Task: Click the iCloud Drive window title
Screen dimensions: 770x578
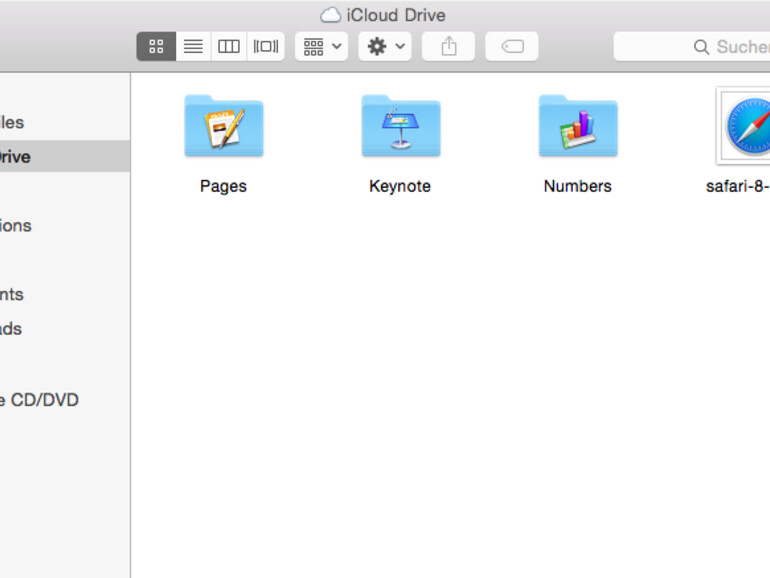Action: pyautogui.click(x=396, y=15)
